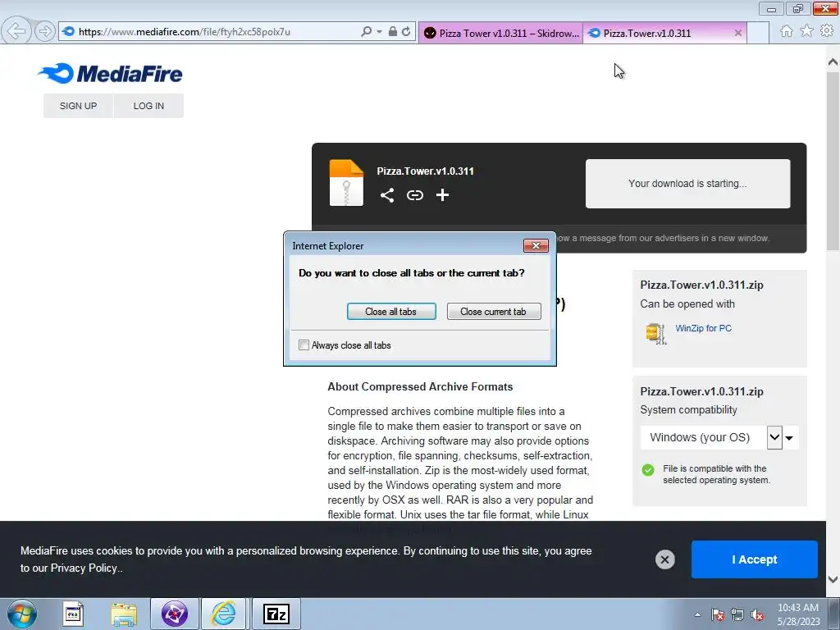Click the copy link icon
Screen dimensions: 840x630
coord(414,195)
